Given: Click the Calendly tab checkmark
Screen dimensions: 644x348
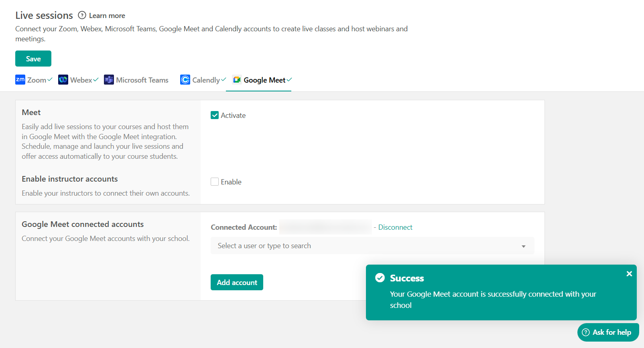Looking at the screenshot, I should click(x=223, y=79).
